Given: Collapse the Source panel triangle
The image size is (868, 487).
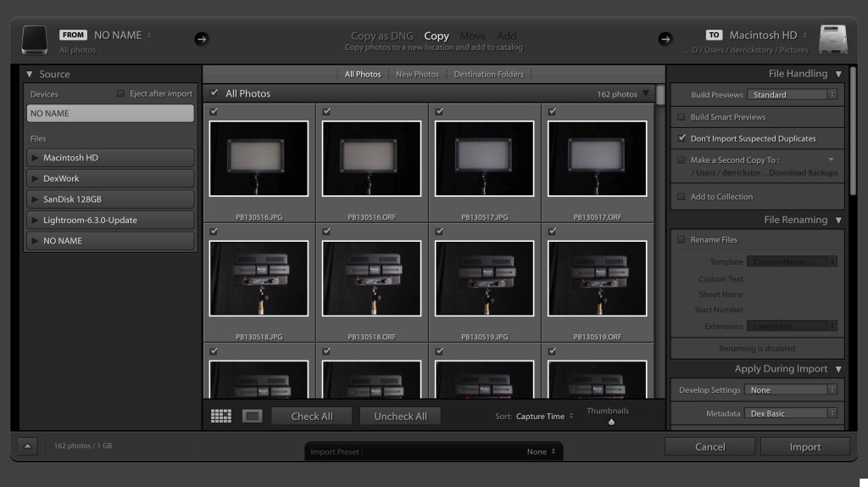Looking at the screenshot, I should click(x=29, y=75).
